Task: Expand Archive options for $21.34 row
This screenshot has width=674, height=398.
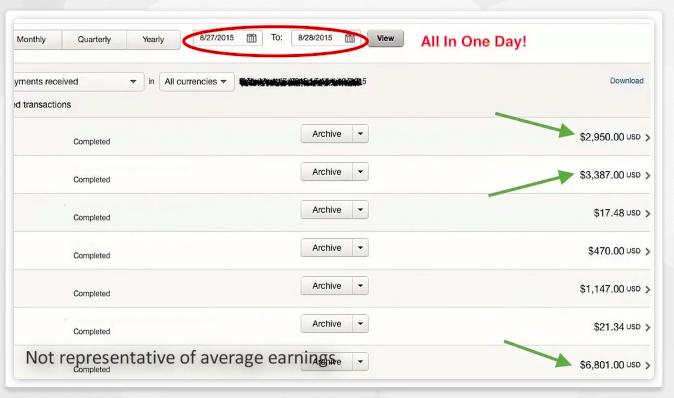Action: click(x=360, y=324)
